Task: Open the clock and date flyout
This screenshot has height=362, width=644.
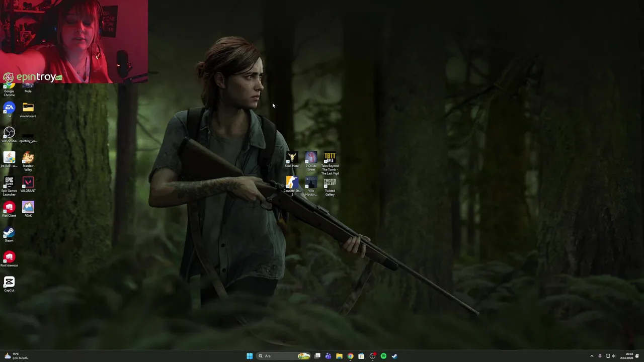Action: click(x=627, y=356)
